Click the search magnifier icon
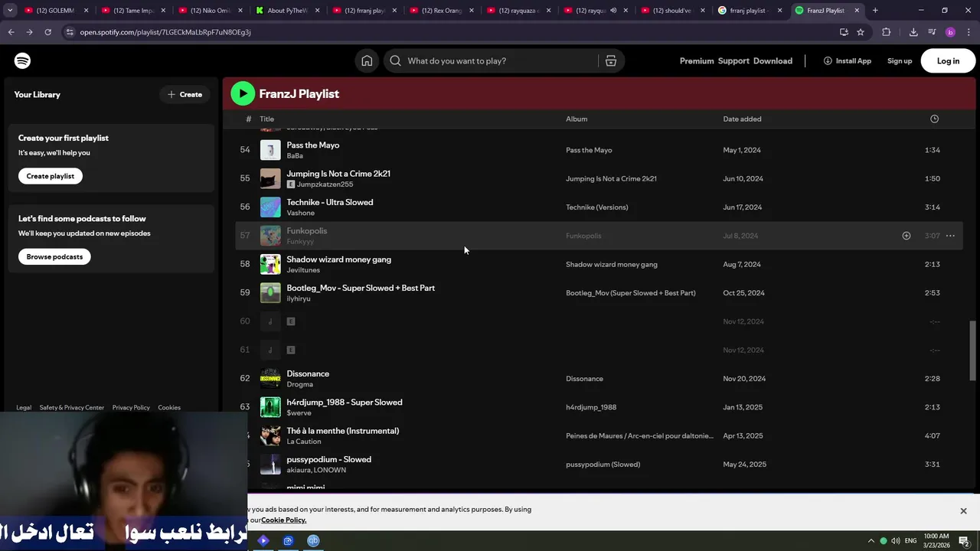Image resolution: width=980 pixels, height=551 pixels. pyautogui.click(x=395, y=60)
